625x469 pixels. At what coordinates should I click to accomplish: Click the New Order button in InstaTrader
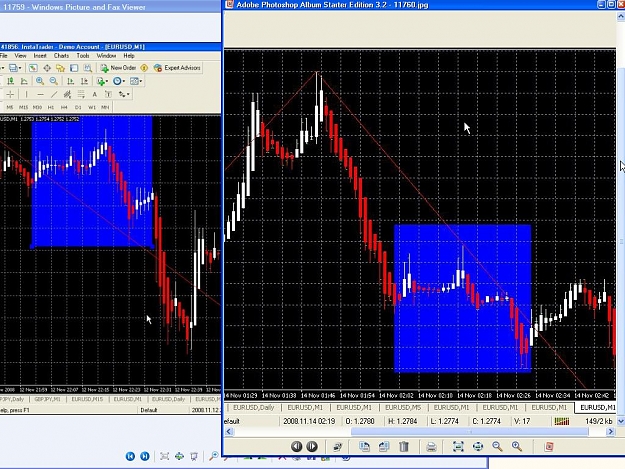pos(118,68)
